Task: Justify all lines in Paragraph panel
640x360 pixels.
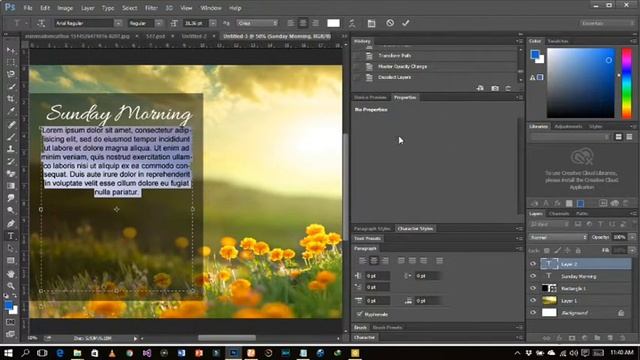Action: (x=439, y=260)
